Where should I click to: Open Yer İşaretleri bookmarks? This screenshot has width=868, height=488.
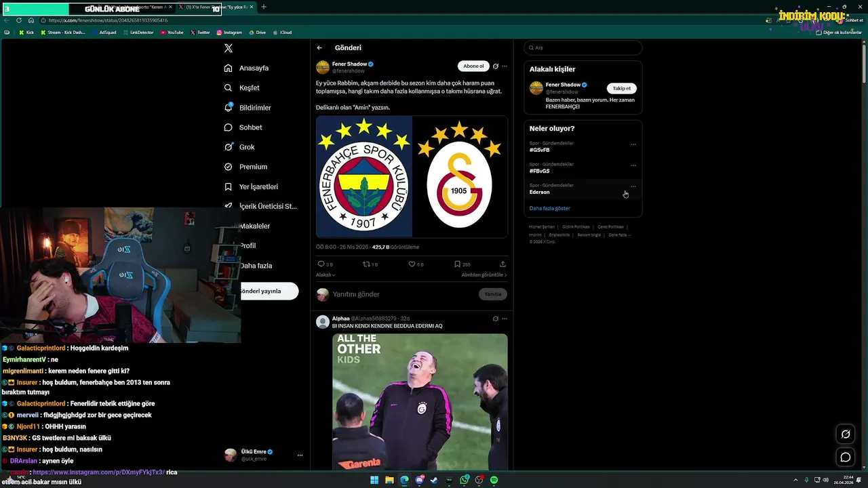251,186
